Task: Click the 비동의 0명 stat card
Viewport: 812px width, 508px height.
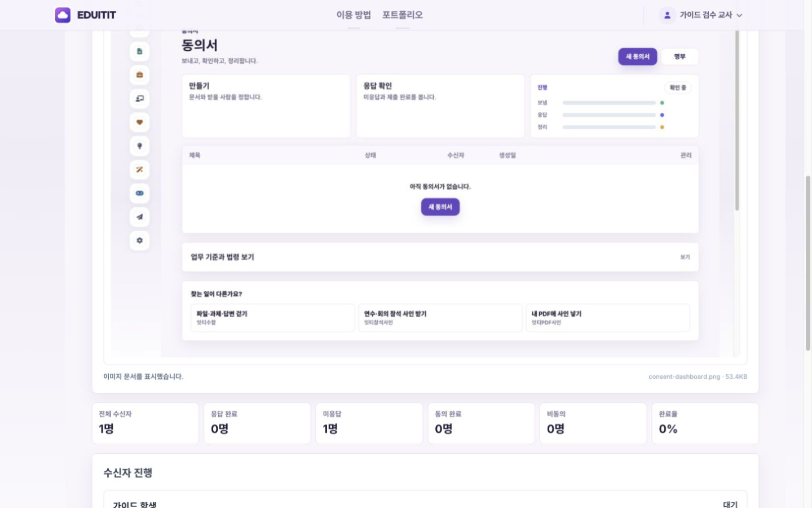Action: [593, 423]
